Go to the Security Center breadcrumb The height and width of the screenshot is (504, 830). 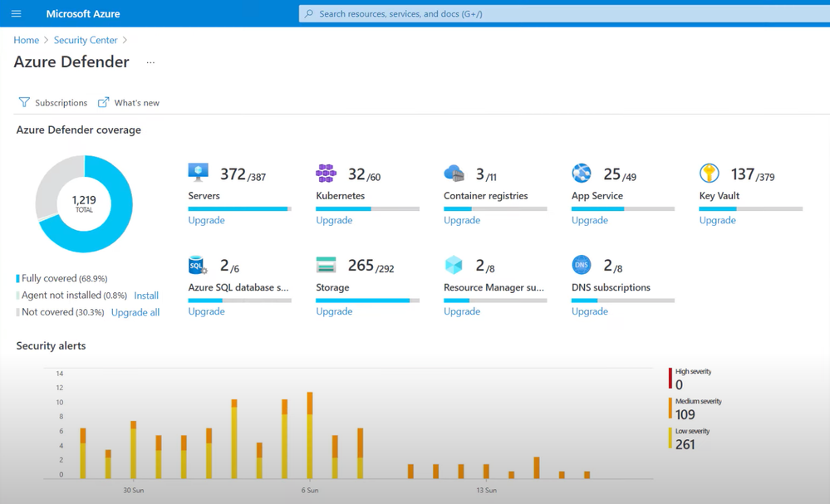tap(86, 40)
